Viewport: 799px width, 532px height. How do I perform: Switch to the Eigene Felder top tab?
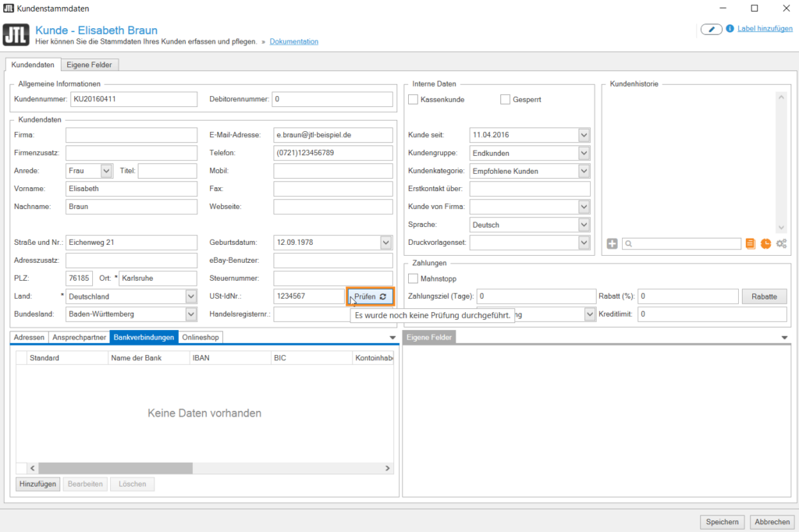pyautogui.click(x=89, y=66)
